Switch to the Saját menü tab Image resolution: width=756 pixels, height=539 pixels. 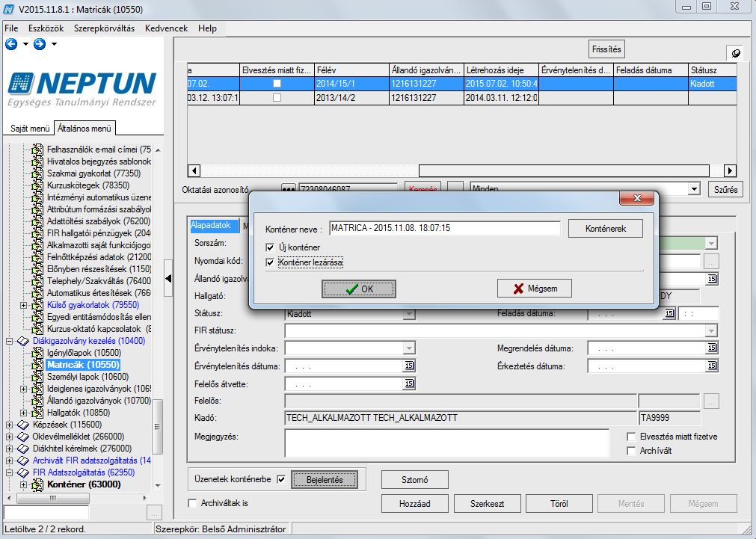click(30, 129)
